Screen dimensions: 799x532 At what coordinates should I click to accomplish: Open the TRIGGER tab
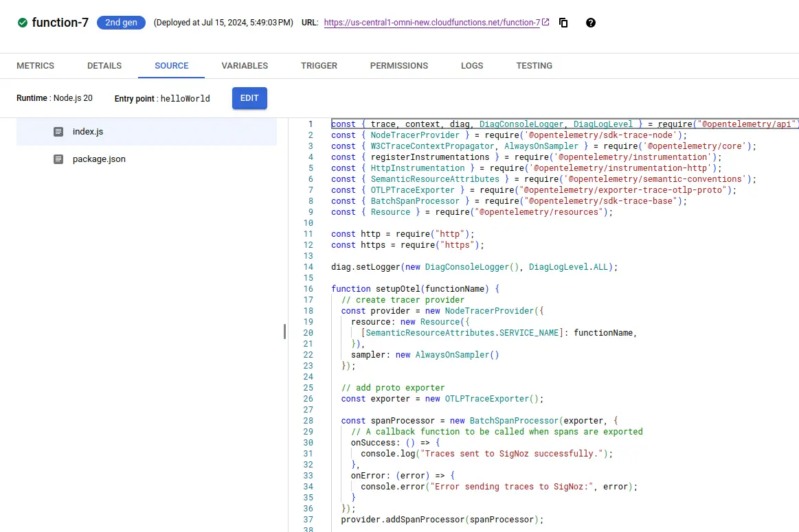319,66
